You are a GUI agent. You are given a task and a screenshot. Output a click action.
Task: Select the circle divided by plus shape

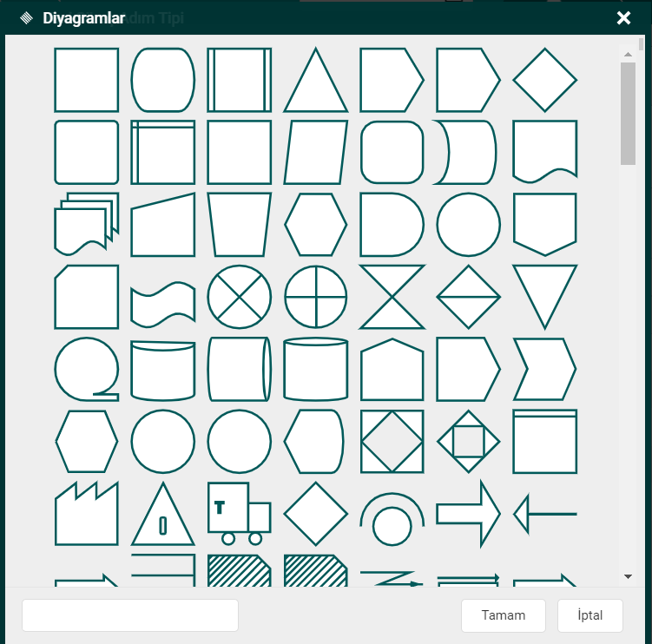coord(315,297)
